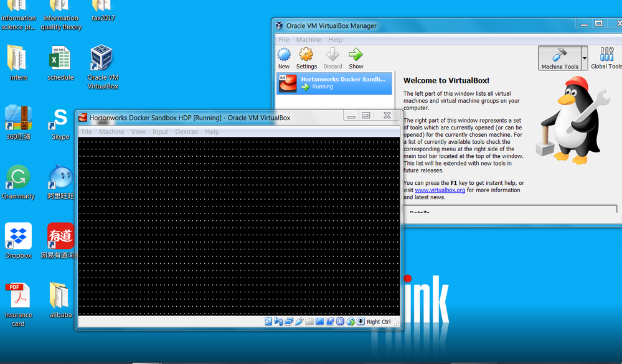Click mouse integration icon in VM status bar

point(351,322)
